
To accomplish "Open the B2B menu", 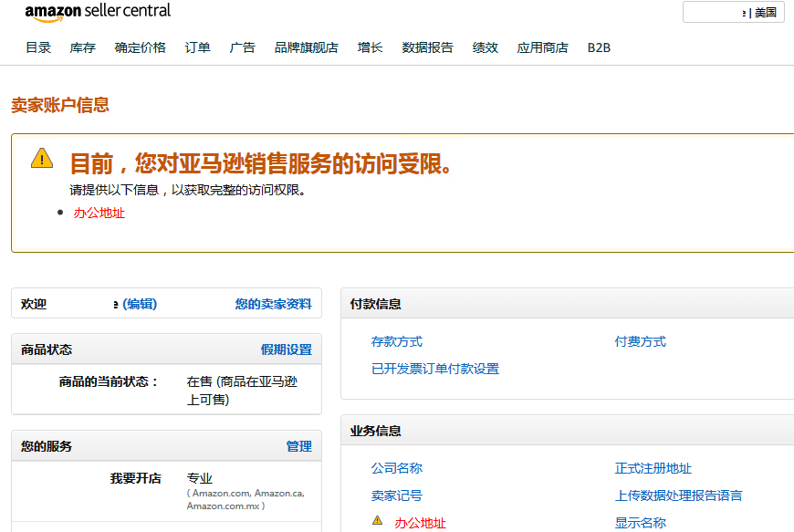I will (599, 47).
